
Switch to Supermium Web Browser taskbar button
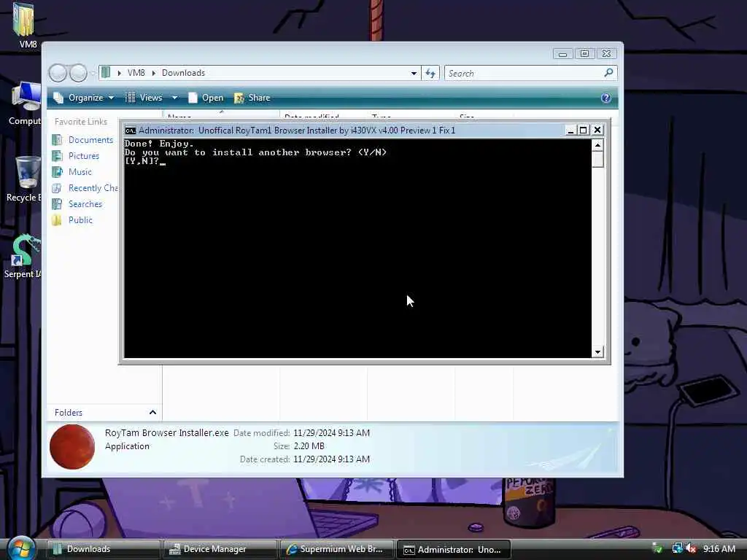coord(337,549)
